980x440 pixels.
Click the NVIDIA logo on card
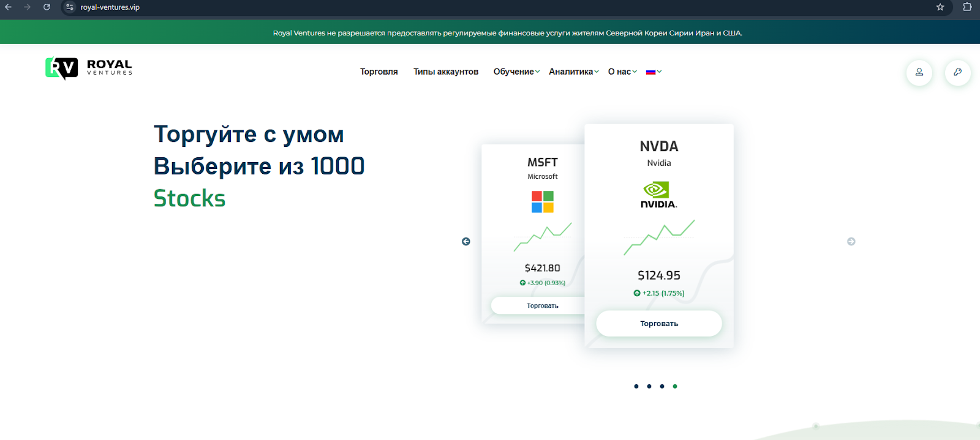(x=659, y=195)
